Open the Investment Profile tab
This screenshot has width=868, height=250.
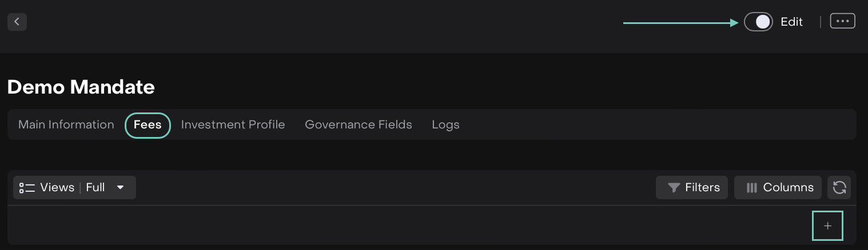(233, 124)
